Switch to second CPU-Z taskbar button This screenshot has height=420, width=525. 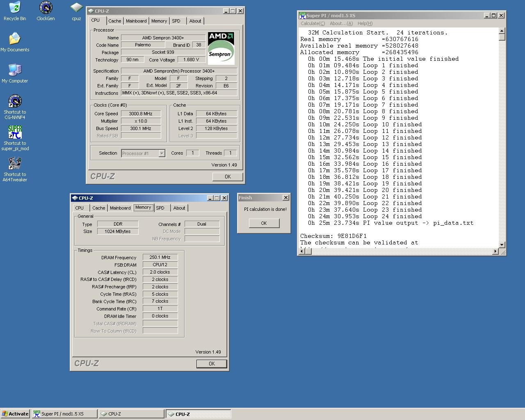click(199, 414)
